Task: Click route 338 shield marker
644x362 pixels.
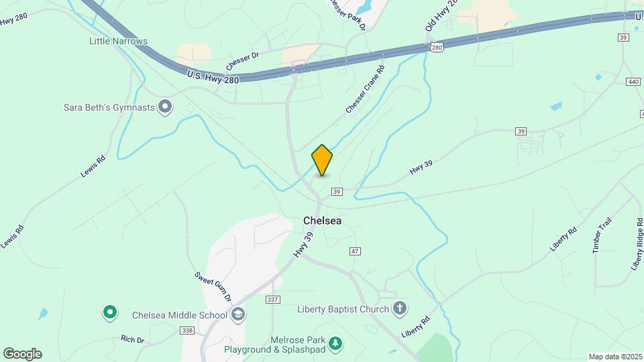Action: click(x=187, y=330)
